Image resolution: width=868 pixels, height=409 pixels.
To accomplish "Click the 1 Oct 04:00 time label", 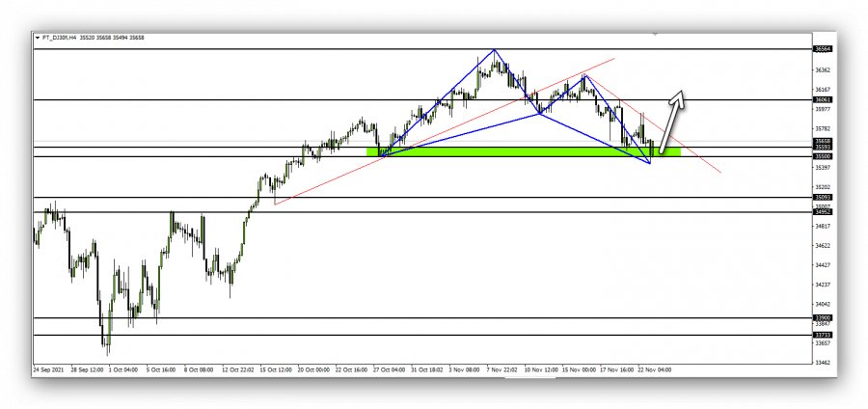I will [124, 368].
